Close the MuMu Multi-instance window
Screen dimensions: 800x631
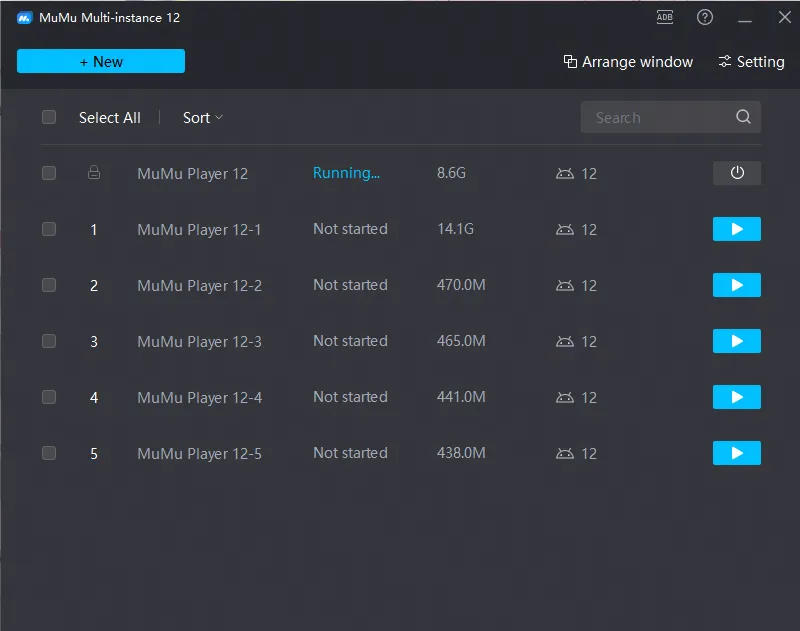[x=784, y=17]
